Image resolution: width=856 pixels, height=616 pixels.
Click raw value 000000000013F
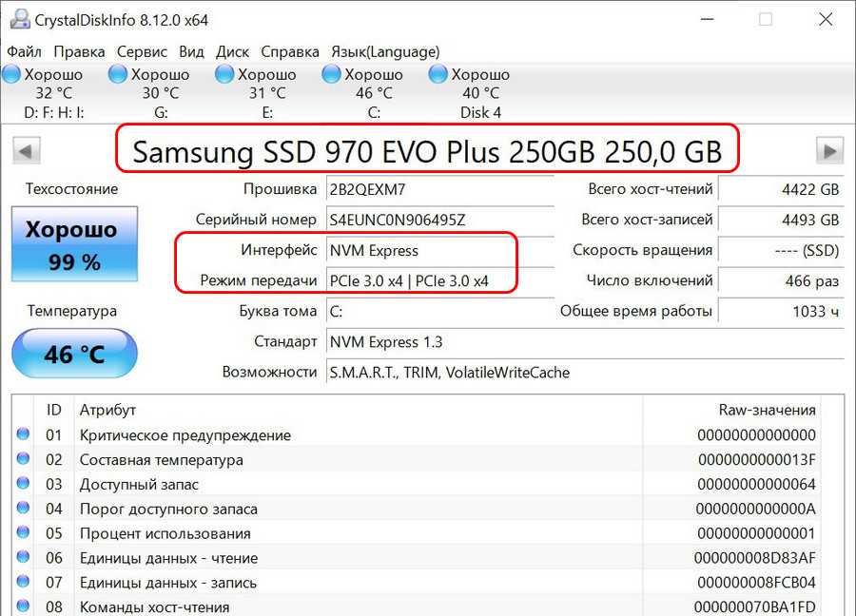point(757,460)
